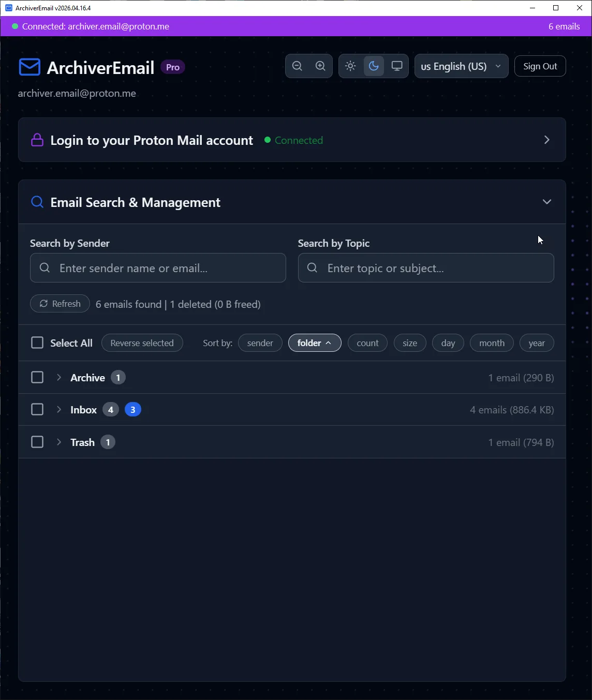
Task: Click the 'Archive' folder name
Action: 87,378
